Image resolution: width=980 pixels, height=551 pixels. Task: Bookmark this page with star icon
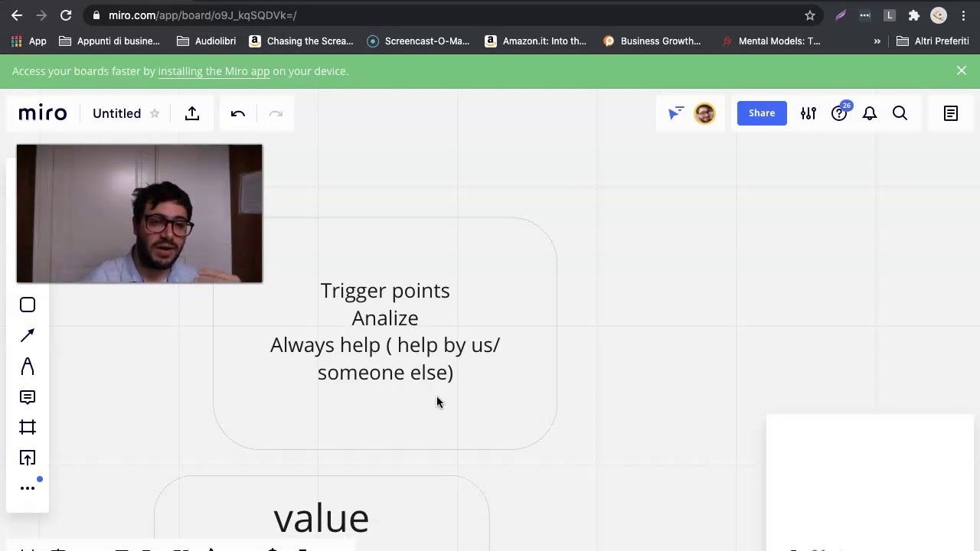[x=810, y=15]
